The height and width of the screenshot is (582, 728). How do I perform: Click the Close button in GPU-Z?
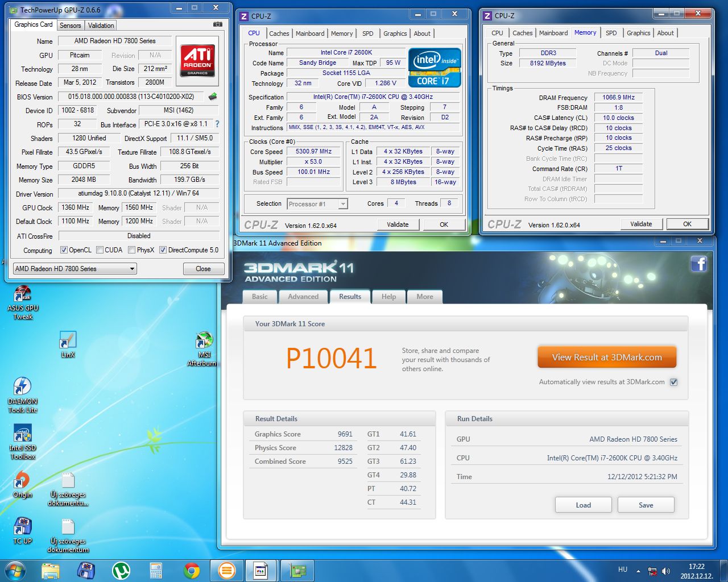click(x=203, y=269)
